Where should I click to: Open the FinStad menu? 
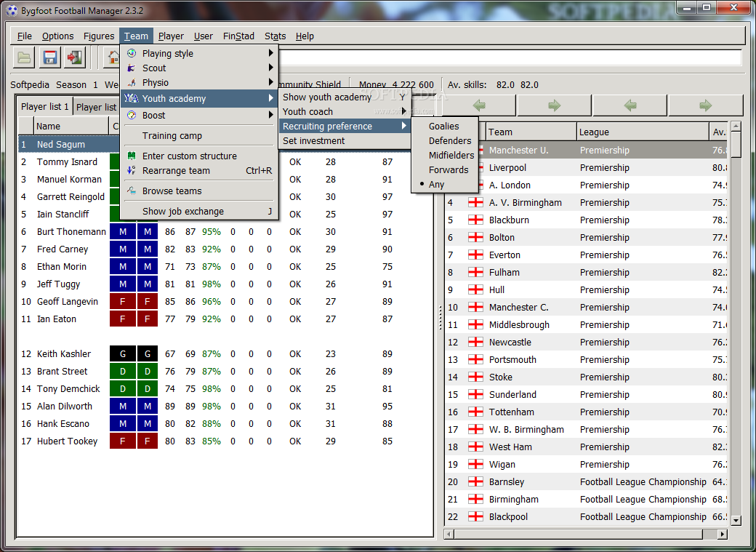point(238,36)
